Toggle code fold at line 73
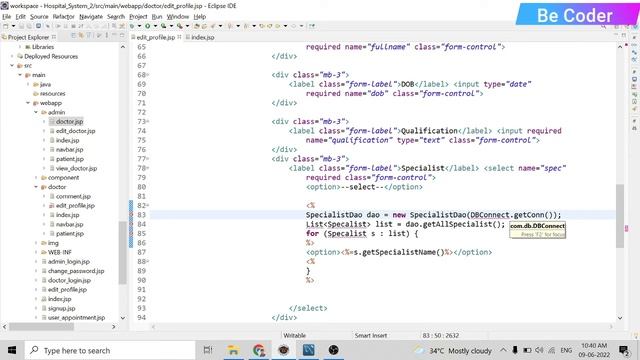Screen dimensions: 640x360 148,122
